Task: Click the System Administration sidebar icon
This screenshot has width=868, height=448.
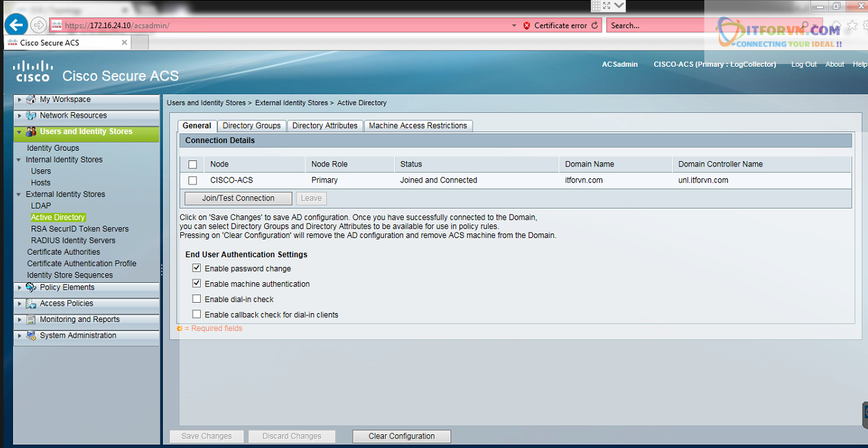Action: tap(31, 336)
